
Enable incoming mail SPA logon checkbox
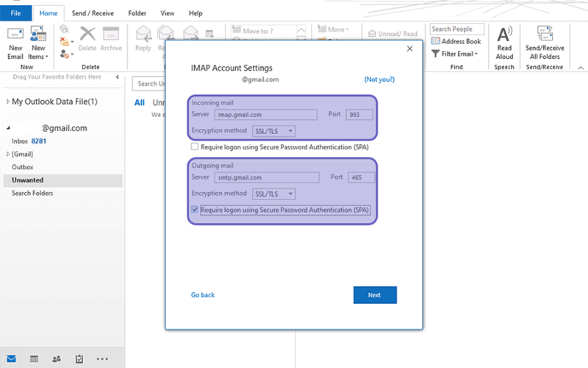click(194, 146)
